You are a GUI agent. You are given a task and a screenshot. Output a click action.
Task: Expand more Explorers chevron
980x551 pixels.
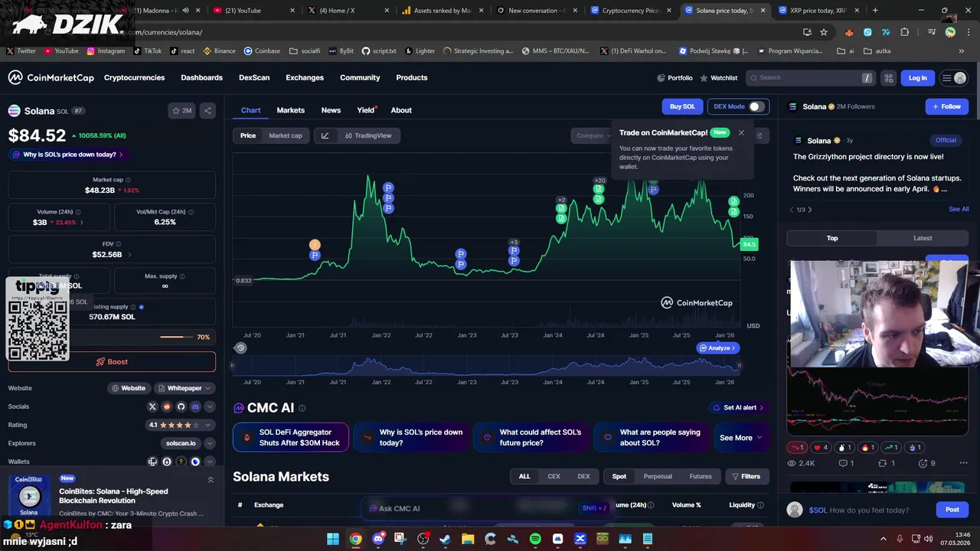(x=209, y=443)
